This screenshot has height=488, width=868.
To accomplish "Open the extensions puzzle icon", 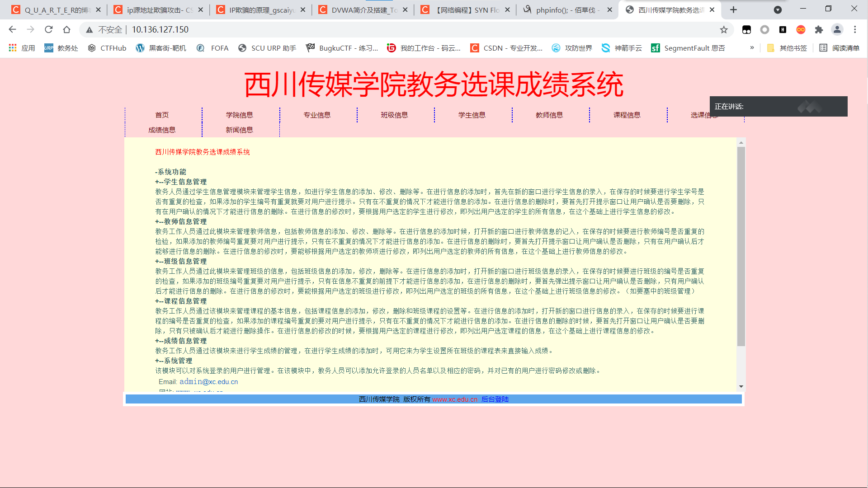I will [x=819, y=29].
